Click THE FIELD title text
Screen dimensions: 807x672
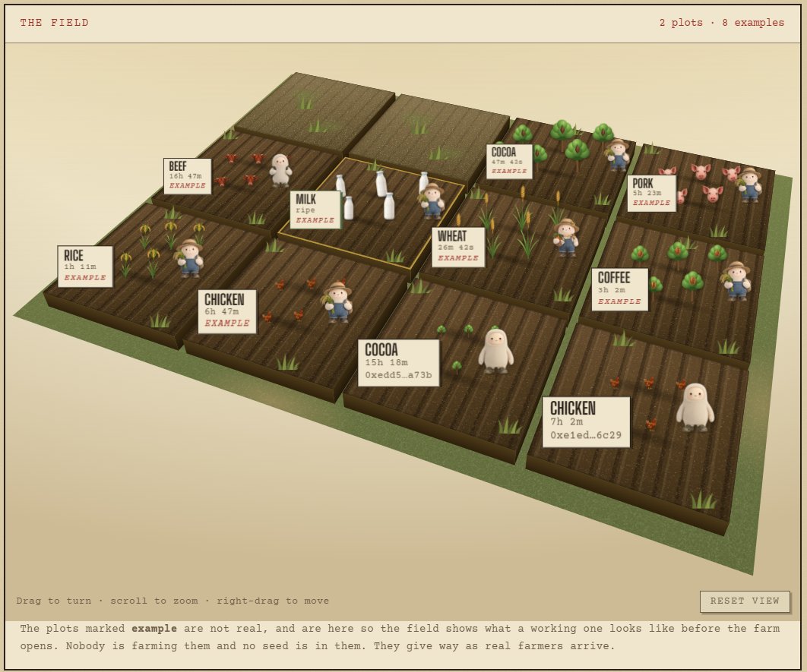tap(55, 23)
